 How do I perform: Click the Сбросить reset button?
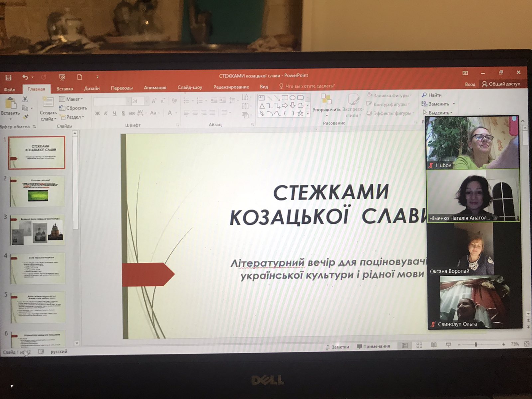coord(73,108)
